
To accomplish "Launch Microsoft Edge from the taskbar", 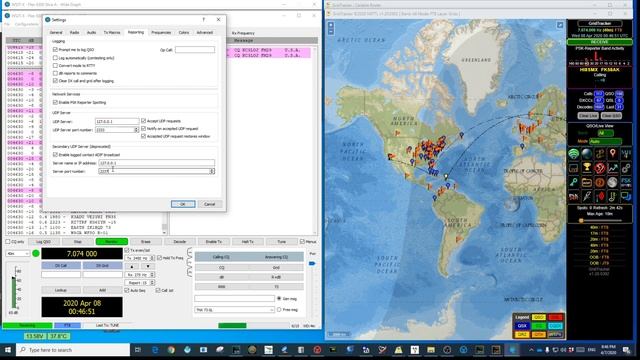I will click(155, 350).
